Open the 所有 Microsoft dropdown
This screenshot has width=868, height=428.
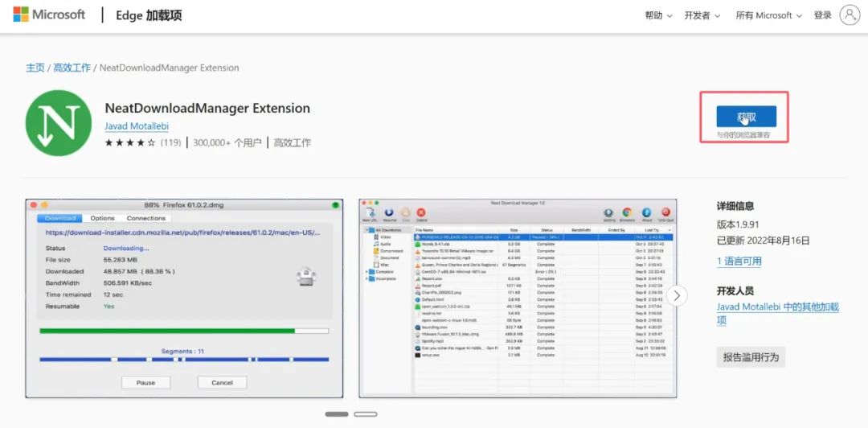[768, 15]
